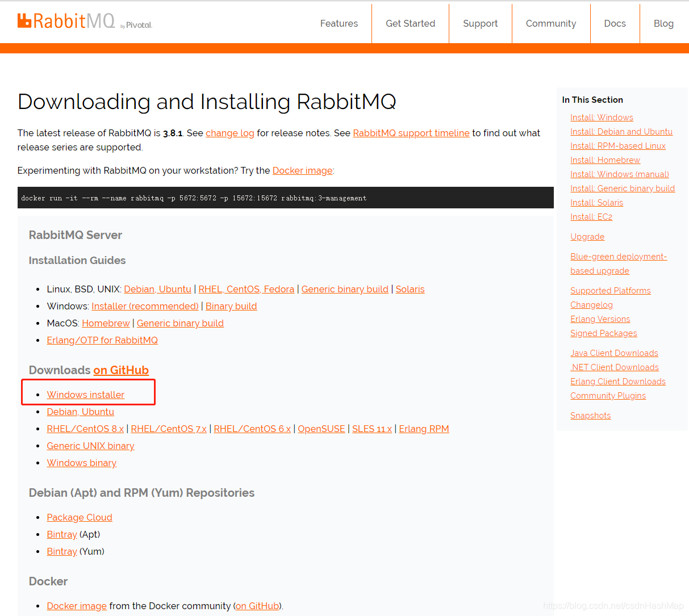The height and width of the screenshot is (616, 689).
Task: Click the docker run command code block
Action: coord(286,198)
